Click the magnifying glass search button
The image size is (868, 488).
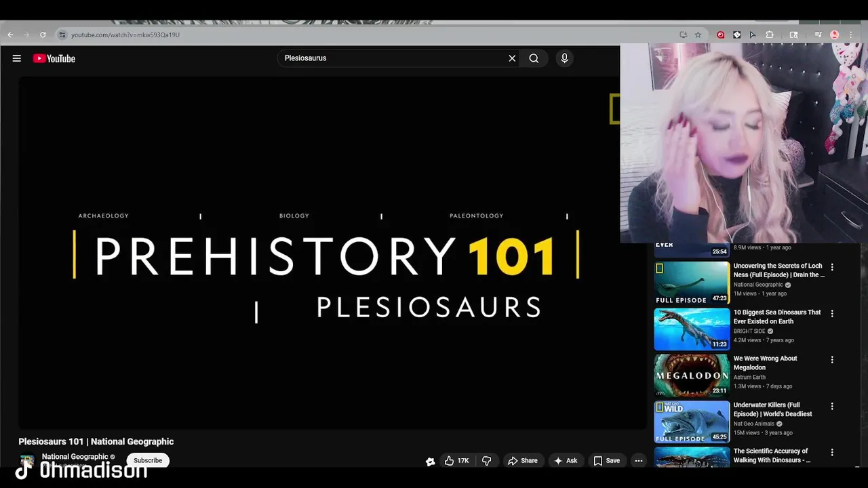pyautogui.click(x=534, y=58)
